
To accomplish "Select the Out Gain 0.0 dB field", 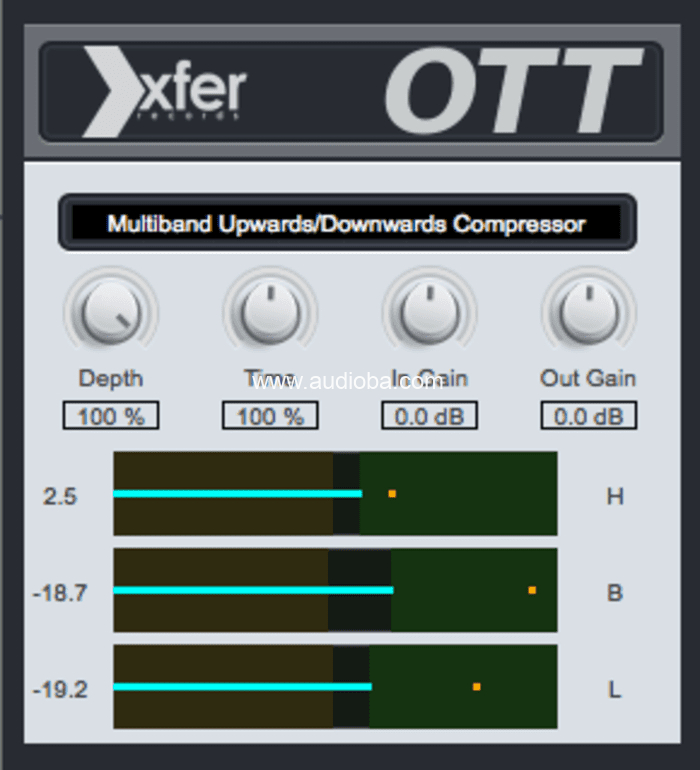I will [589, 416].
